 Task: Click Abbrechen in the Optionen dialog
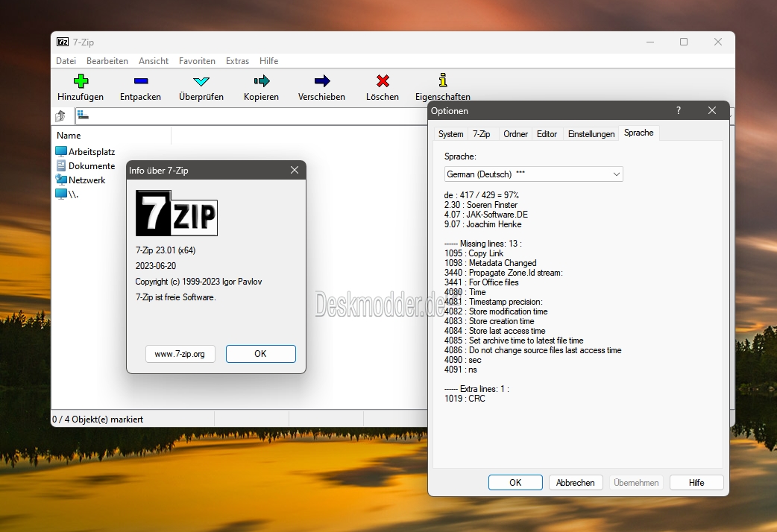pos(576,483)
